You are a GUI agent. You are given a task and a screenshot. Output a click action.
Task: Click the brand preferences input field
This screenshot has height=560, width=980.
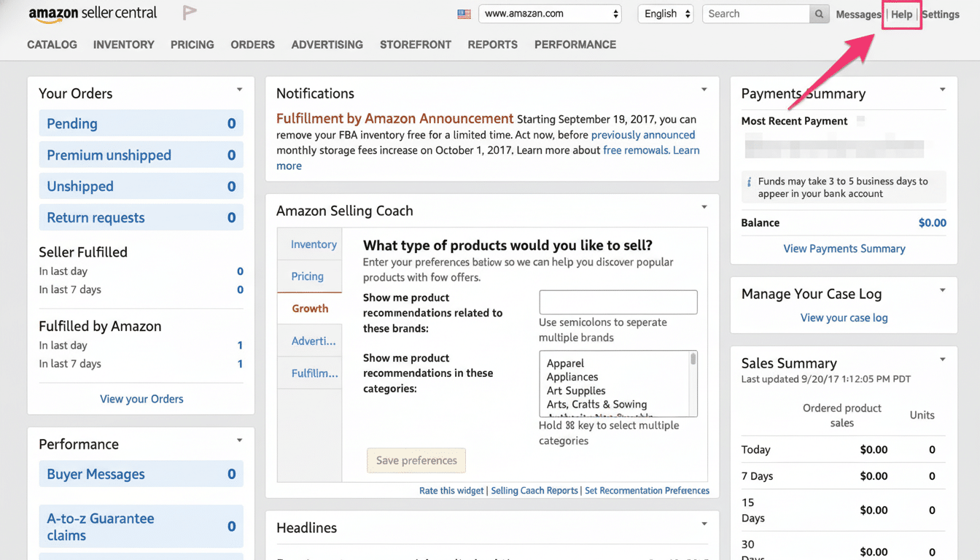[618, 302]
